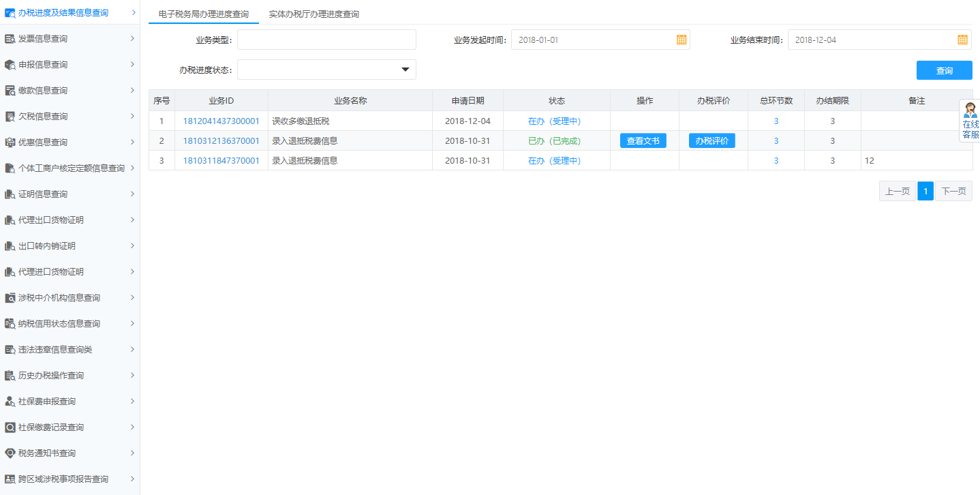This screenshot has height=495, width=980.
Task: Open 优惠信息查询 using its icon
Action: point(10,142)
